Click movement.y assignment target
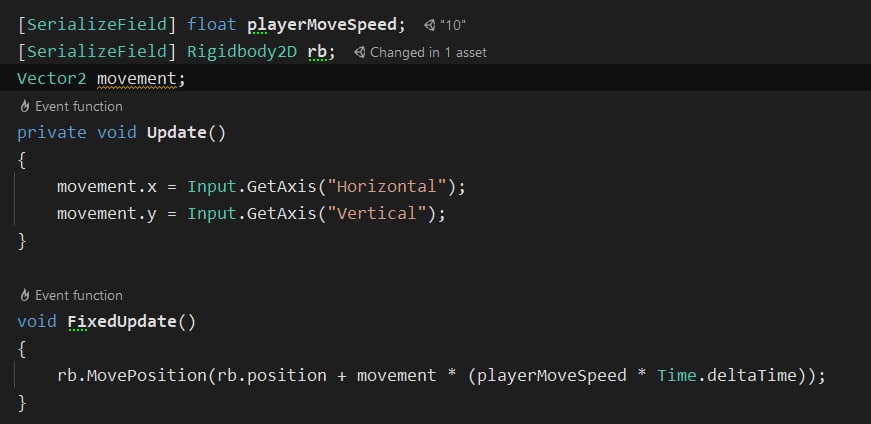Image resolution: width=871 pixels, height=424 pixels. coord(107,213)
